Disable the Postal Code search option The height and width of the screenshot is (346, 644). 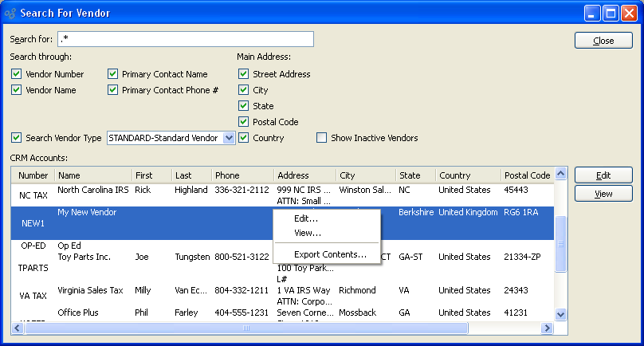click(x=244, y=122)
